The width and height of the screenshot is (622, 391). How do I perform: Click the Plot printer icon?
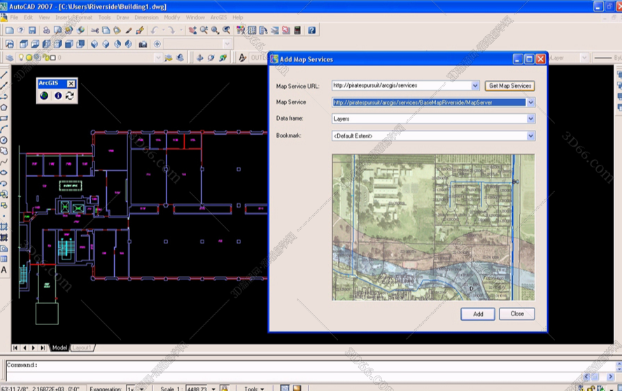(46, 30)
